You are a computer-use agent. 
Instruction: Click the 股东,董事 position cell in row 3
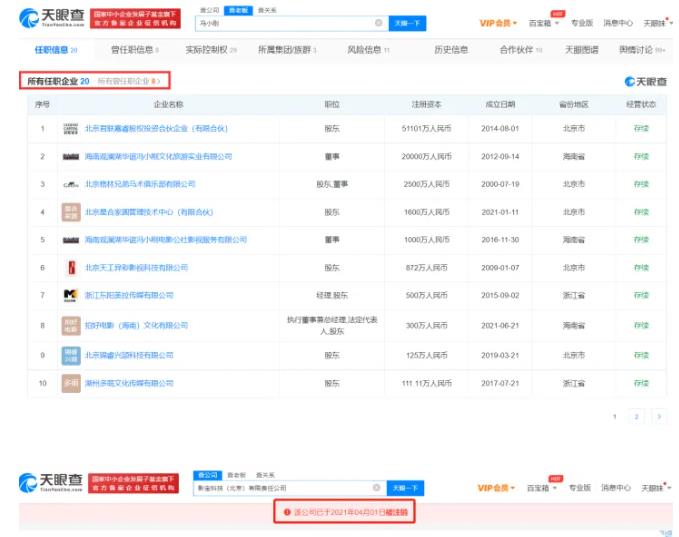point(332,184)
